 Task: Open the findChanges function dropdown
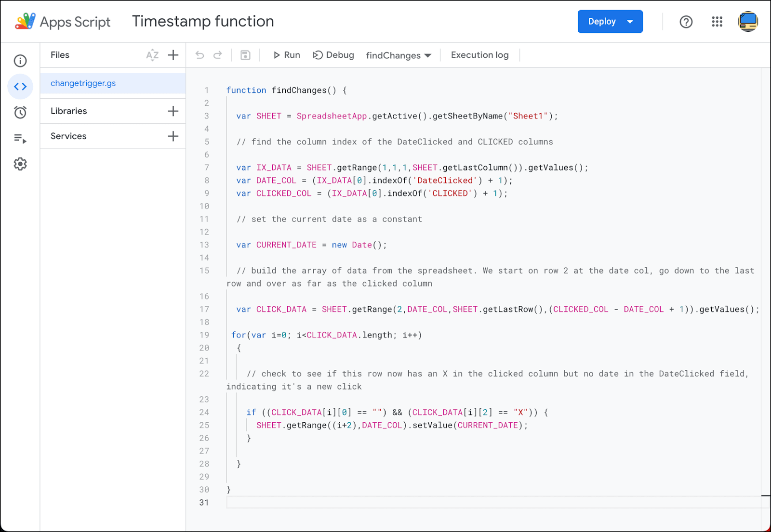coord(399,55)
